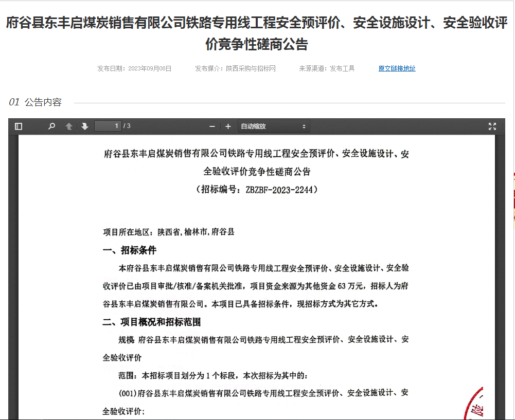Click the 发布日期 2023年09月08日 text
The width and height of the screenshot is (515, 420).
(134, 68)
